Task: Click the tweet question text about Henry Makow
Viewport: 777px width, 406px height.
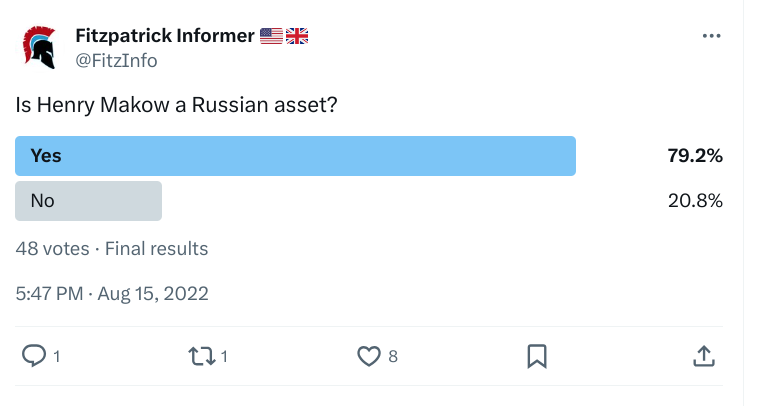Action: click(176, 105)
